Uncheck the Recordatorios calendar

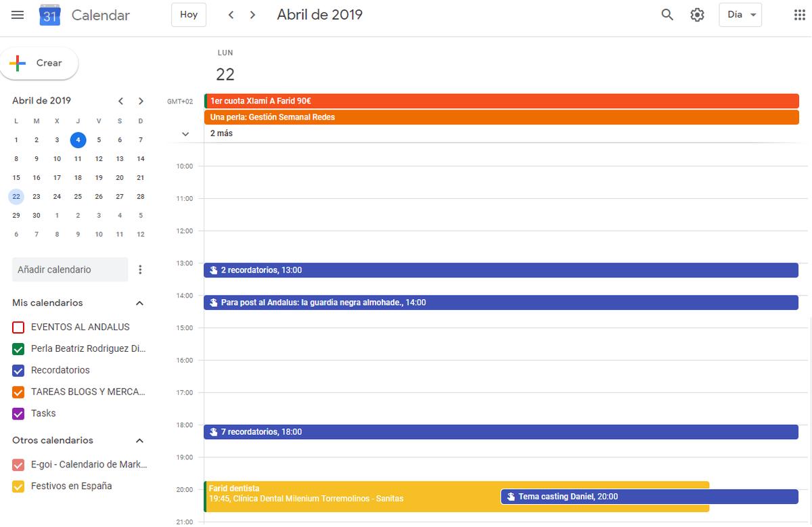(18, 371)
